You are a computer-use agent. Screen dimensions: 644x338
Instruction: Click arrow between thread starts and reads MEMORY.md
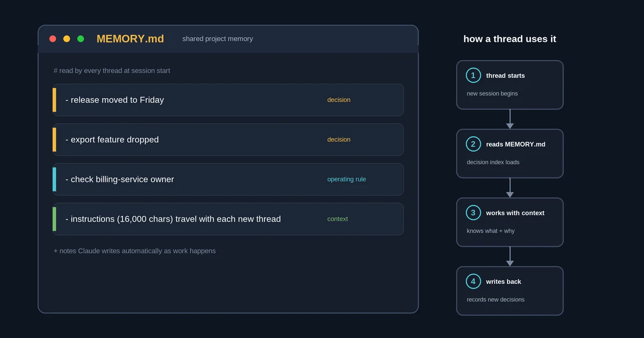click(x=510, y=119)
